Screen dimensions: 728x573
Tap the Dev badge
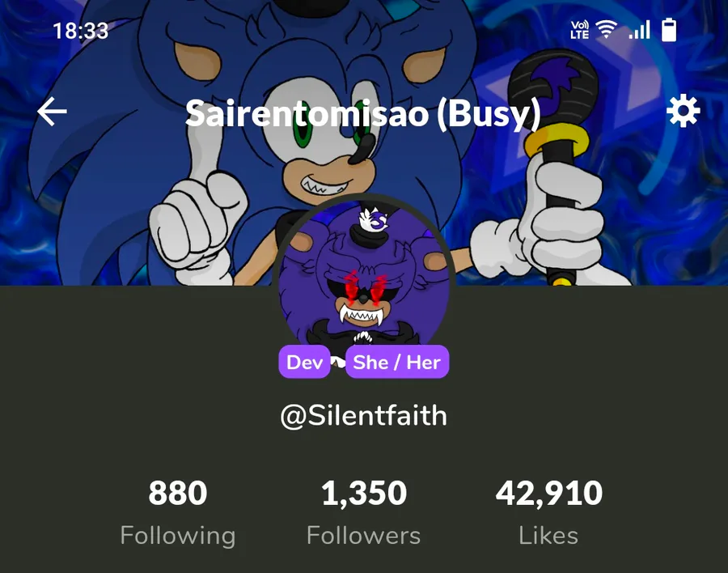click(305, 362)
